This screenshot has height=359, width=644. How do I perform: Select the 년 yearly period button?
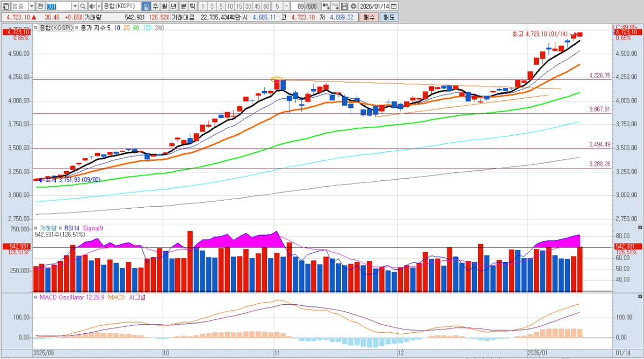tap(173, 6)
